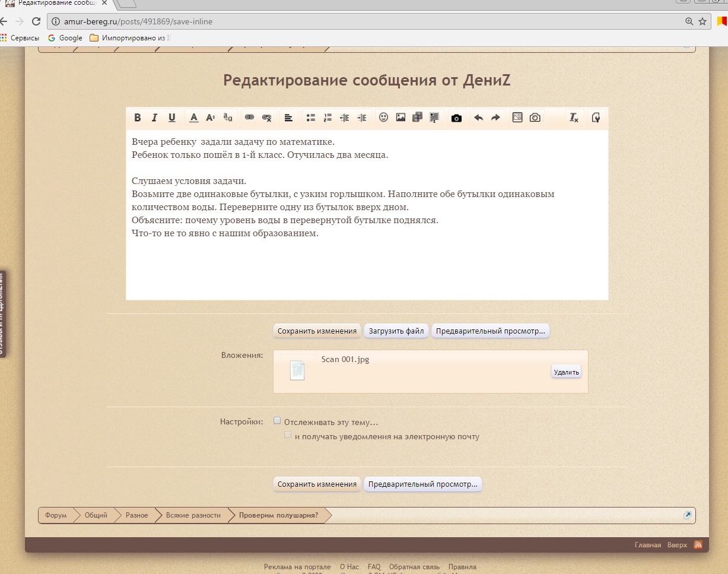The width and height of the screenshot is (728, 574).
Task: Click the upper 'Предварительный просмотр...' button
Action: point(491,331)
